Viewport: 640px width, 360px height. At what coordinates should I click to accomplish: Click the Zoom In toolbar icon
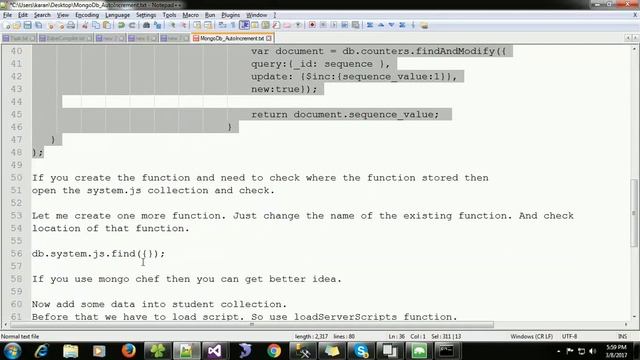pos(172,25)
